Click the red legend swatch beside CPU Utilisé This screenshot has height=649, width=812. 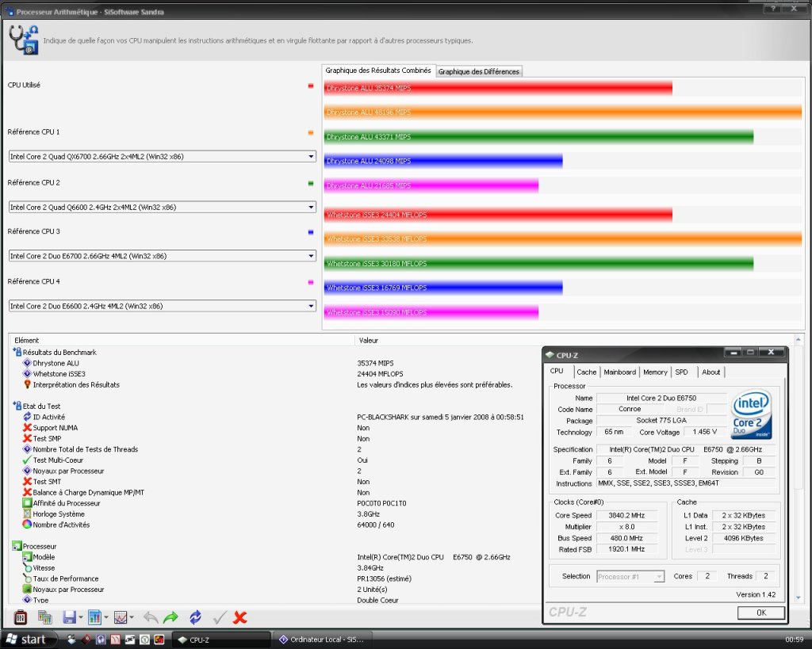tap(311, 86)
